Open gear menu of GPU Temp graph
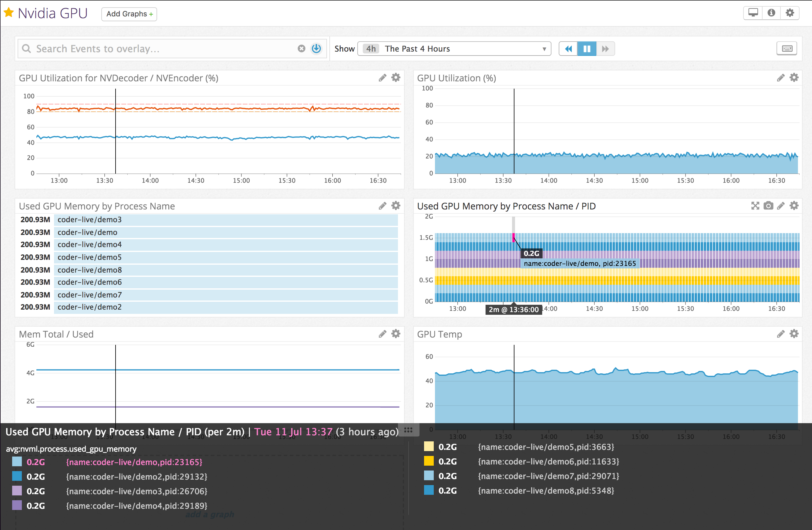The width and height of the screenshot is (812, 530). tap(794, 334)
